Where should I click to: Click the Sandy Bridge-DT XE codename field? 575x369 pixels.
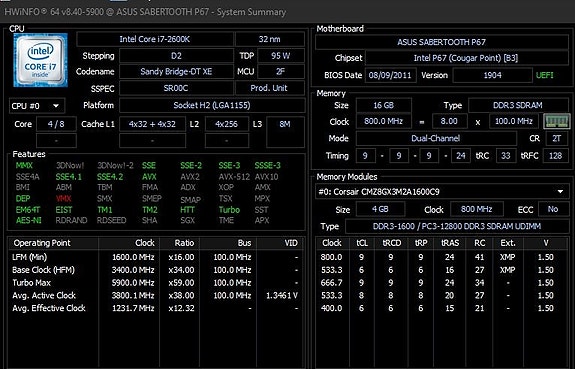(176, 72)
